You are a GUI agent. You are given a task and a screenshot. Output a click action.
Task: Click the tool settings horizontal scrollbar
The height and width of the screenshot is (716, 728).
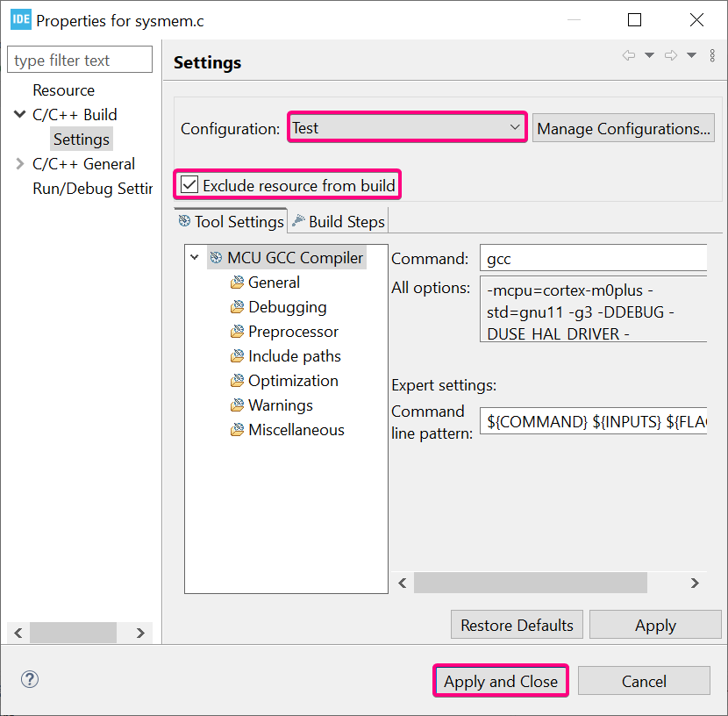coord(530,583)
